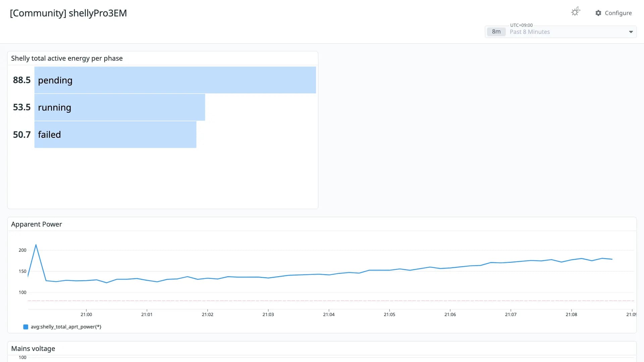Click the Configure gear icon

coord(598,13)
